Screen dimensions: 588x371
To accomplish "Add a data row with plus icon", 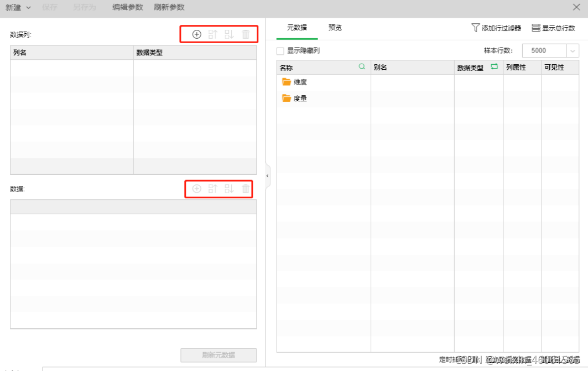I will coord(196,189).
